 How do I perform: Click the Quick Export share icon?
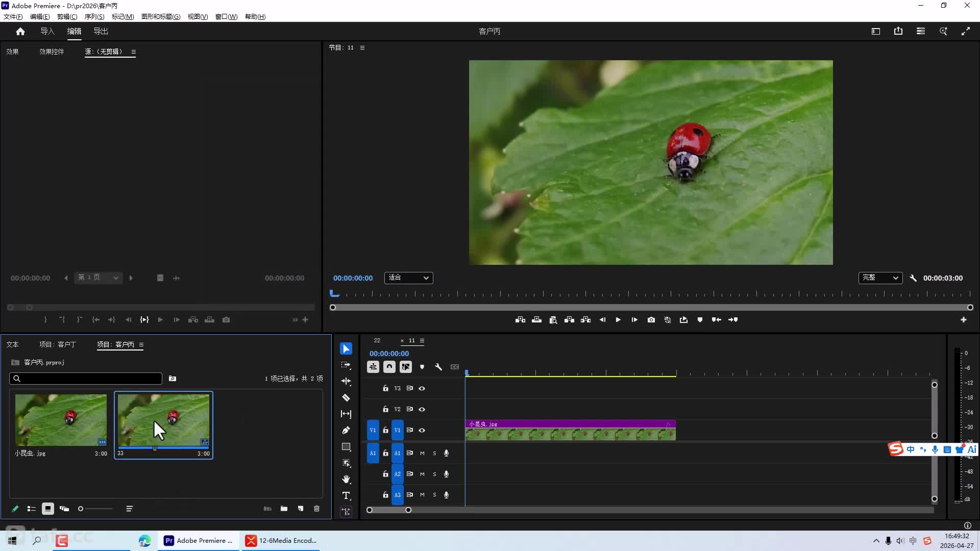pyautogui.click(x=898, y=32)
